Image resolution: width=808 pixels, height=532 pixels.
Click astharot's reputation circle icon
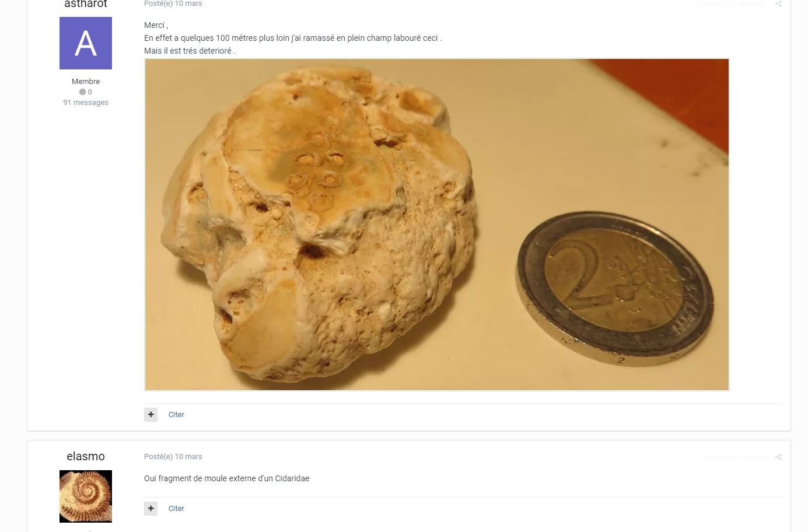pyautogui.click(x=82, y=92)
